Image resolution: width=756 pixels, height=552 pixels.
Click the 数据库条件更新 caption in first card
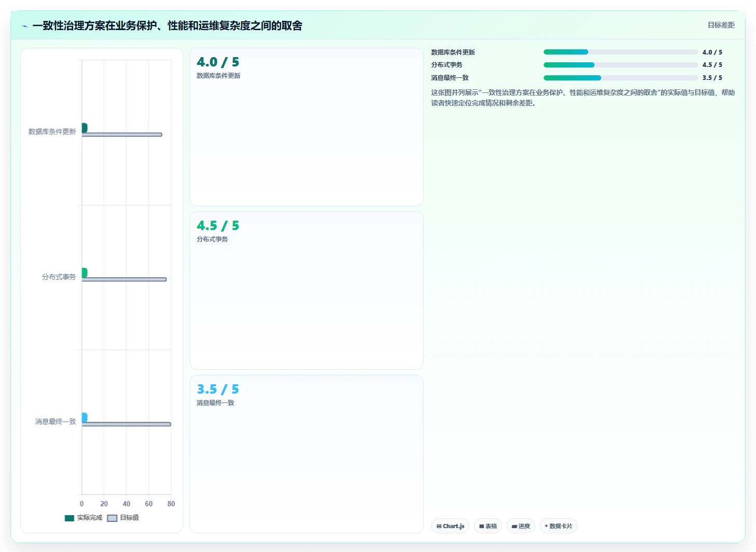pyautogui.click(x=219, y=76)
